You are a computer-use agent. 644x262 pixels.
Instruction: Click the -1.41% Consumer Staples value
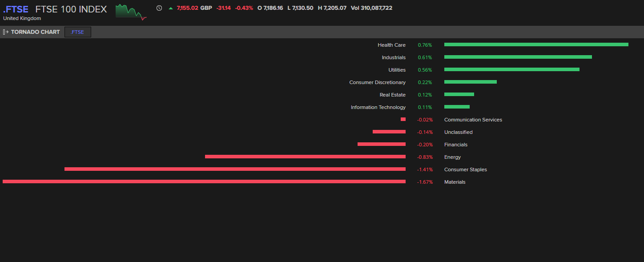pyautogui.click(x=425, y=169)
